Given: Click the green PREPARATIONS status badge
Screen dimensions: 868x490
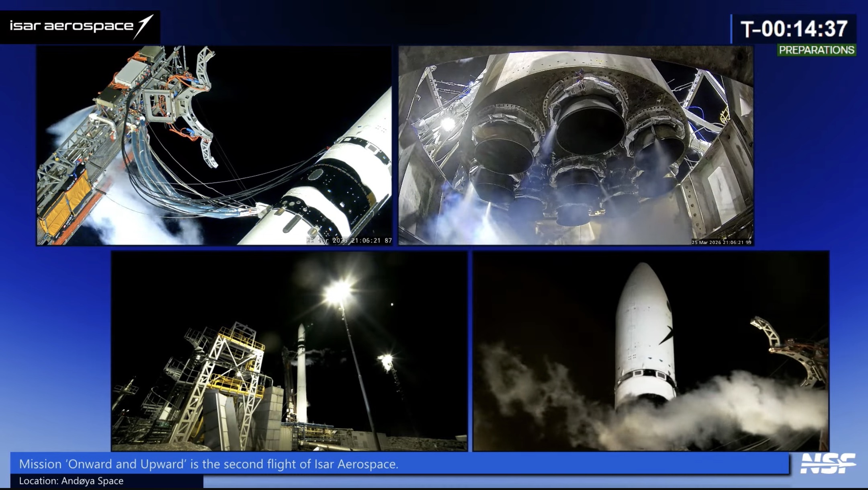Looking at the screenshot, I should tap(816, 50).
